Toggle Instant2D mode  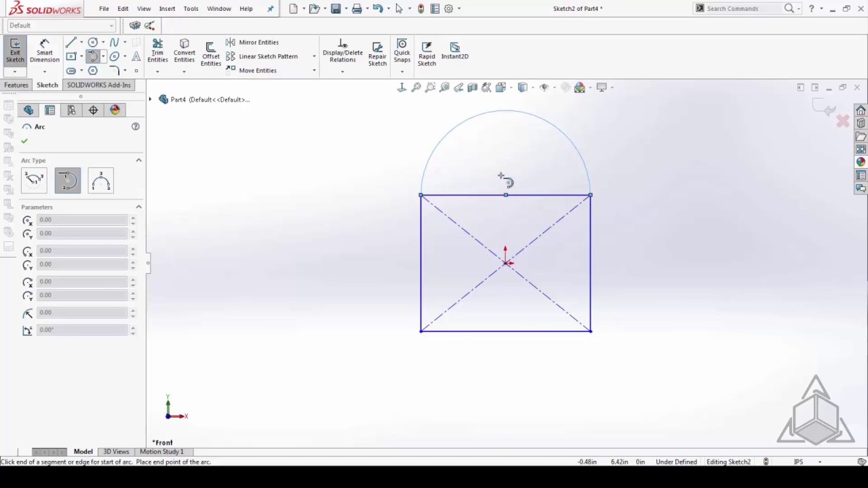tap(454, 50)
